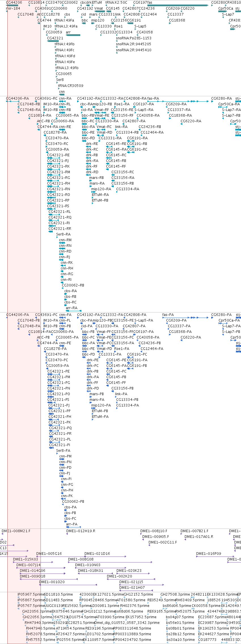Click the drk-RE transcript label

92,144
